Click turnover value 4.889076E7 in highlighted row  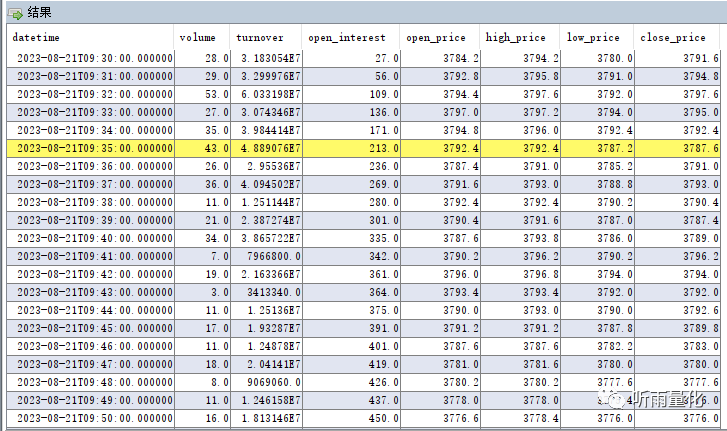tap(266, 148)
